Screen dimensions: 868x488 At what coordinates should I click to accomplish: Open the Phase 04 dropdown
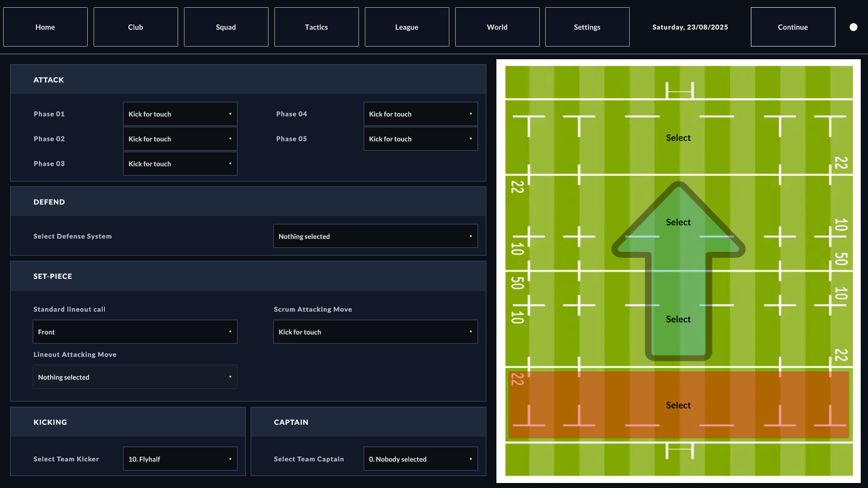coord(420,114)
